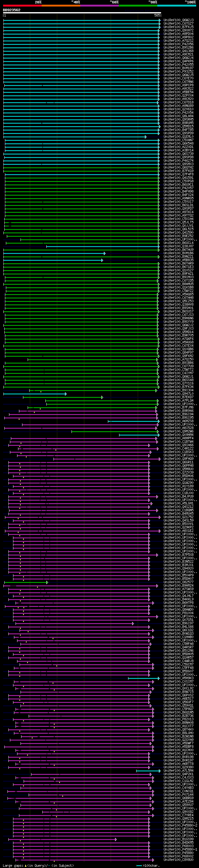The image size is (199, 868).
Task: Select hit UniRef100_C6TGZ7
Action: 178,24
